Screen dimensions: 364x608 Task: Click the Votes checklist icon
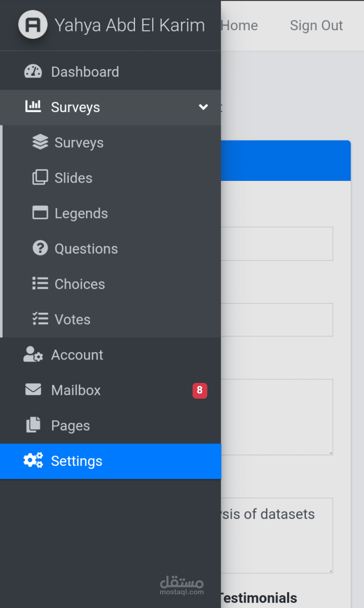[x=40, y=319]
